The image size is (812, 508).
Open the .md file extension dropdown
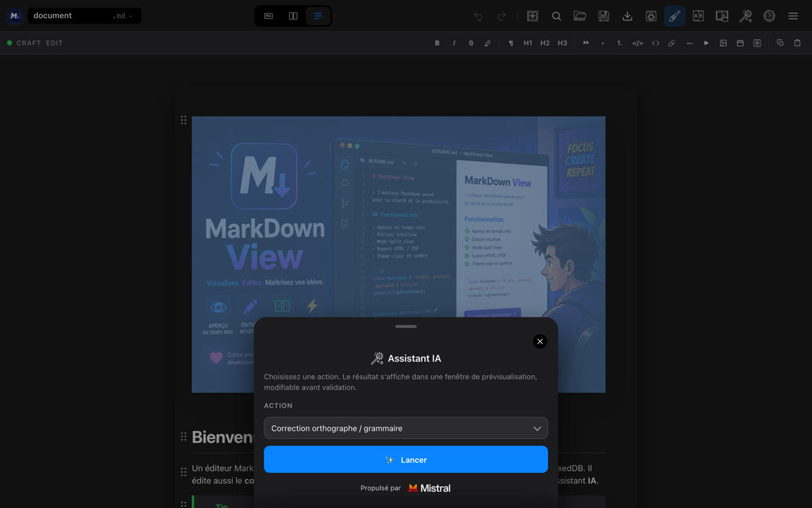click(122, 16)
